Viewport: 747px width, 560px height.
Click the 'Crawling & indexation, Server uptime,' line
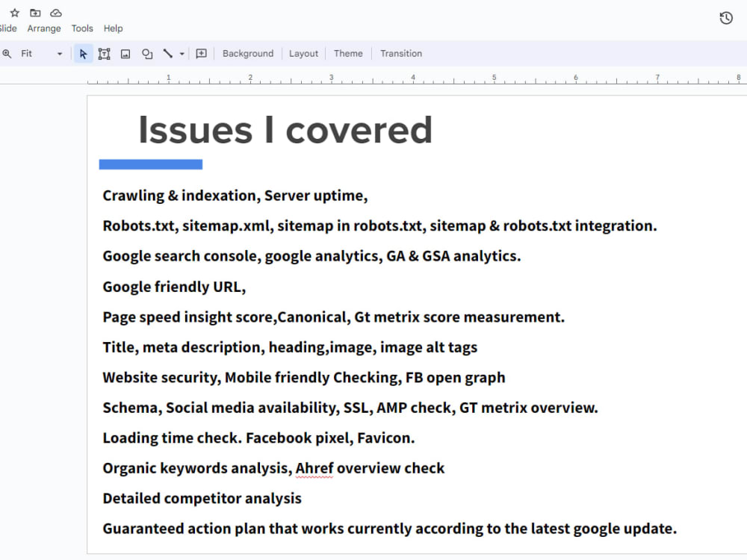(235, 196)
